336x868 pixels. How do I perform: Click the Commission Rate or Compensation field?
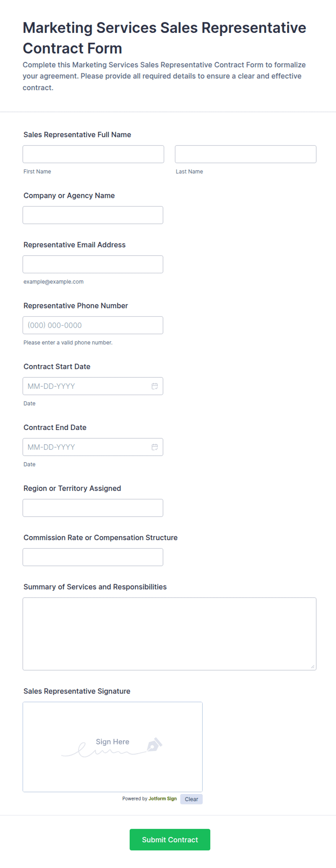click(x=93, y=557)
